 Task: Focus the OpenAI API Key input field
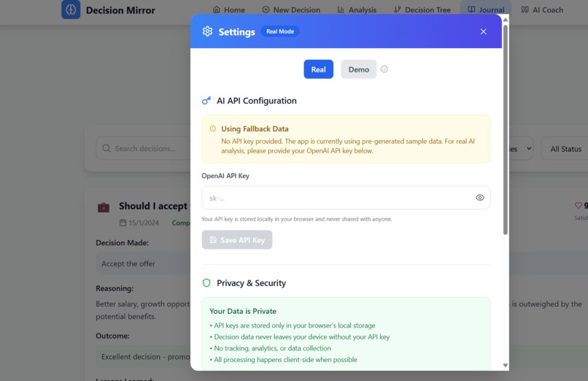[346, 198]
